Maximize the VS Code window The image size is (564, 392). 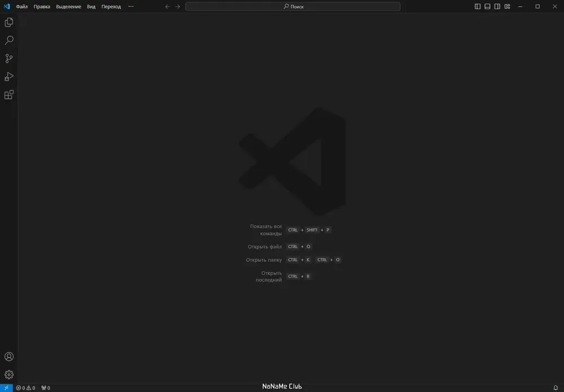[x=537, y=6]
